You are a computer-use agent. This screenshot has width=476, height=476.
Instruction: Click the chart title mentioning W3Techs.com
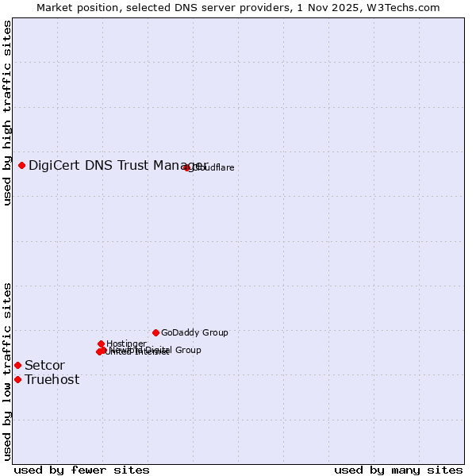[x=238, y=7]
